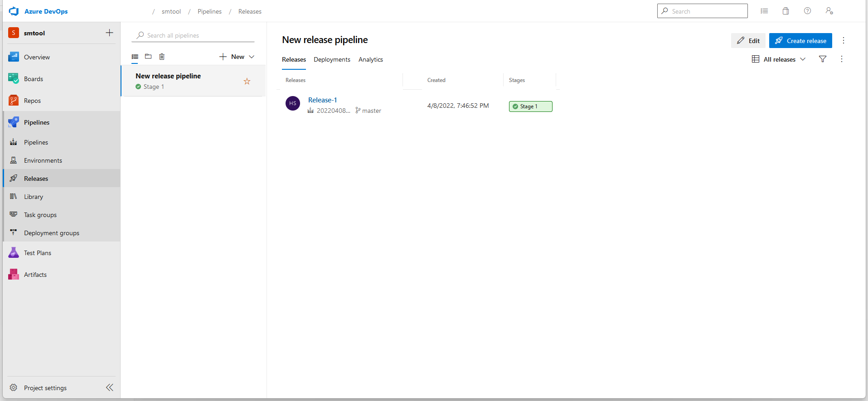This screenshot has width=868, height=401.
Task: Click the Search all pipelines field
Action: click(x=195, y=35)
